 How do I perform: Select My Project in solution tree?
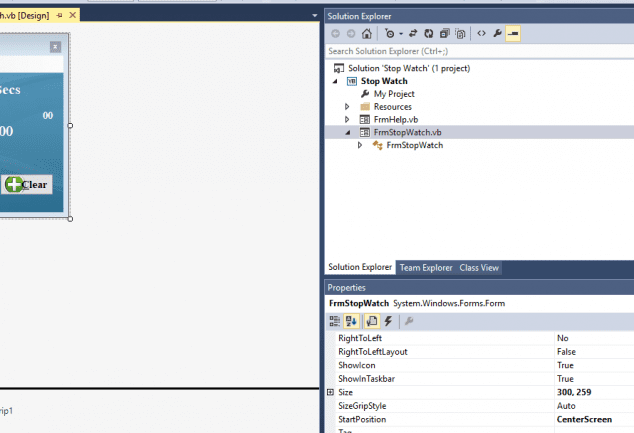pyautogui.click(x=394, y=94)
